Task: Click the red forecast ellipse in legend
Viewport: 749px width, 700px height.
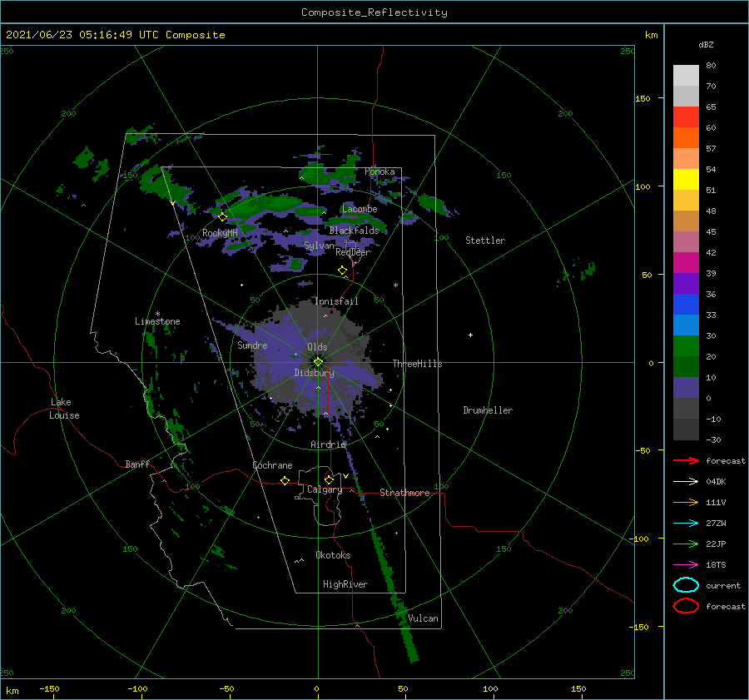Action: coord(686,606)
